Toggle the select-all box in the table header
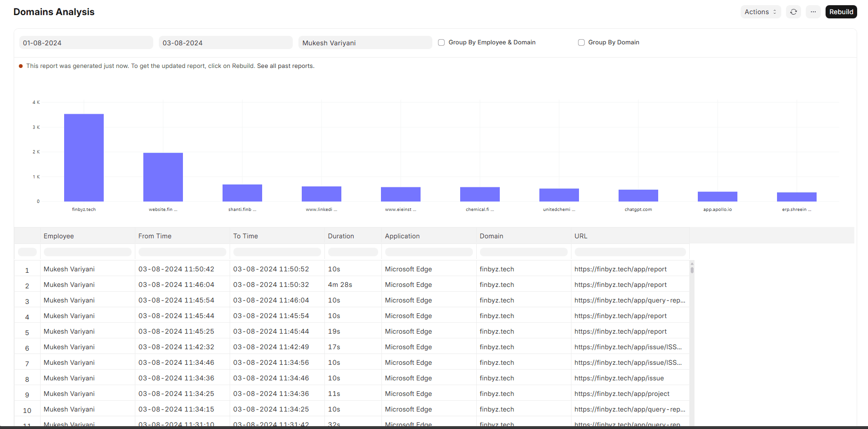 (x=27, y=252)
